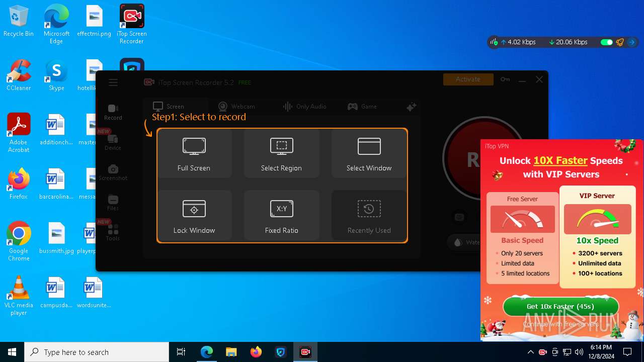The width and height of the screenshot is (644, 362).
Task: Click the 20.06 Kbps download speed text
Action: [572, 42]
